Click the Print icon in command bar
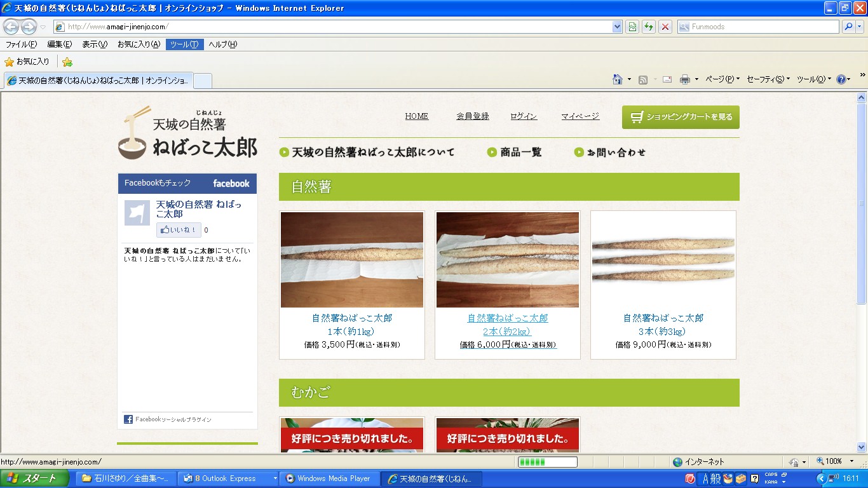The image size is (868, 488). [x=684, y=79]
